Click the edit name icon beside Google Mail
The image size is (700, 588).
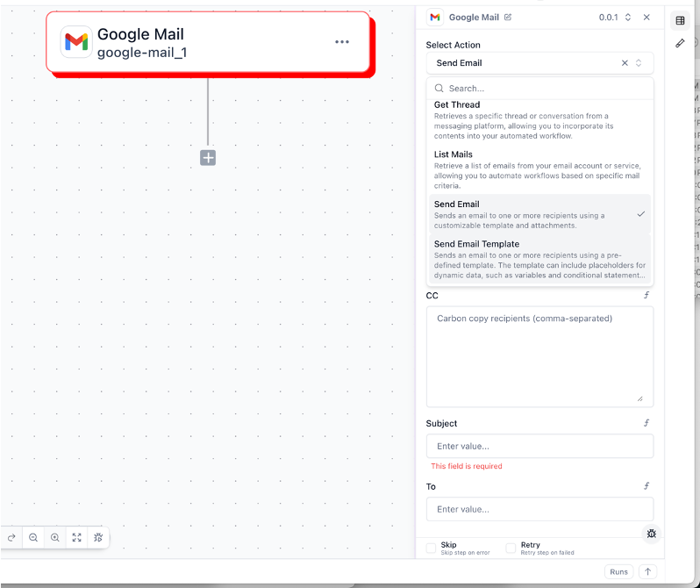pos(508,18)
